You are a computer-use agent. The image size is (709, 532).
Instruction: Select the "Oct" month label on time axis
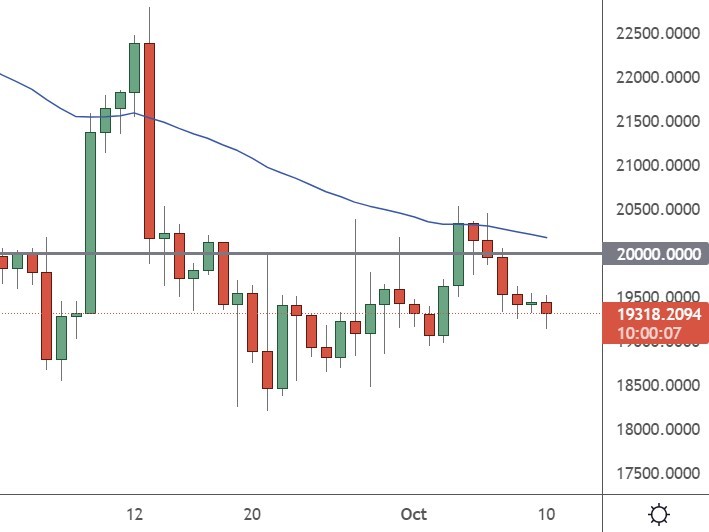(x=413, y=514)
